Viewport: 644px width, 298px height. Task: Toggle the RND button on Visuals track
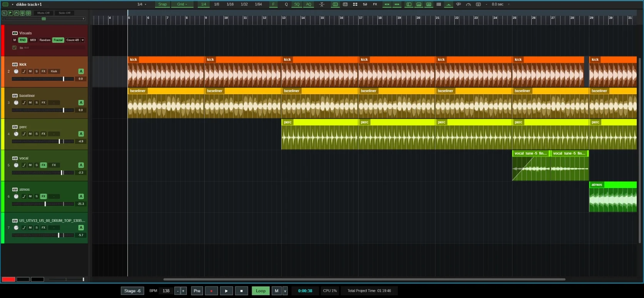[x=23, y=40]
